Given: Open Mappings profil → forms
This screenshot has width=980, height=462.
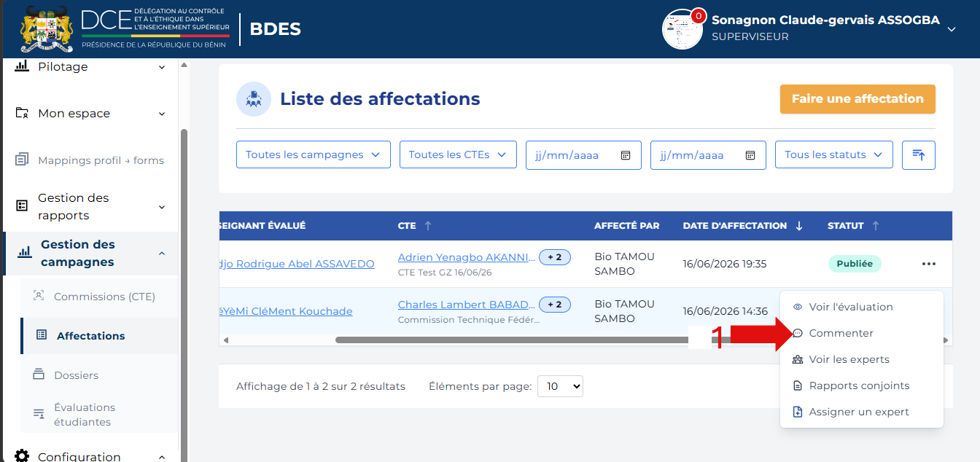Looking at the screenshot, I should pyautogui.click(x=101, y=160).
